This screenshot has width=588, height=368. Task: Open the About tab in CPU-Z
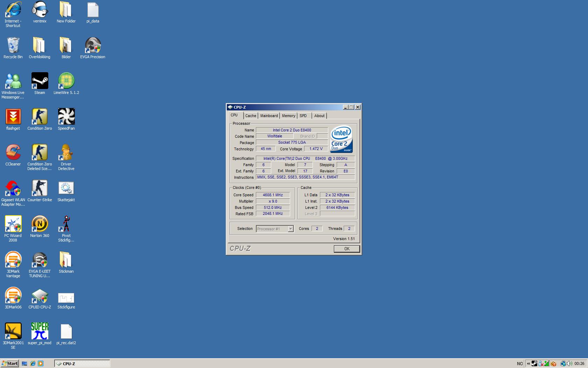click(319, 116)
